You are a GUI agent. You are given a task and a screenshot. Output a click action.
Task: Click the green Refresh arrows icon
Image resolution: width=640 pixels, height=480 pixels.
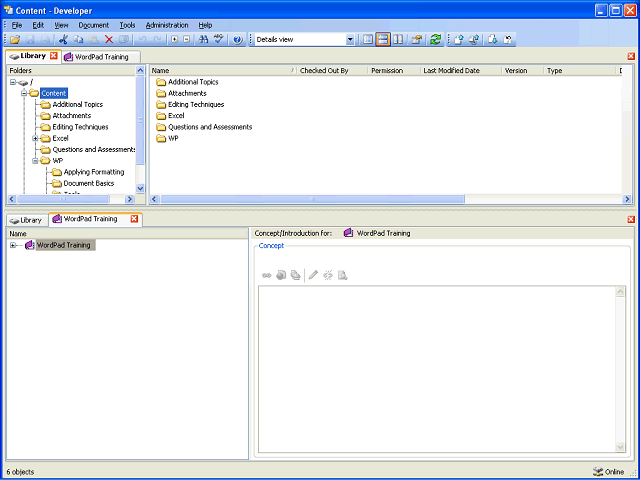click(x=436, y=40)
